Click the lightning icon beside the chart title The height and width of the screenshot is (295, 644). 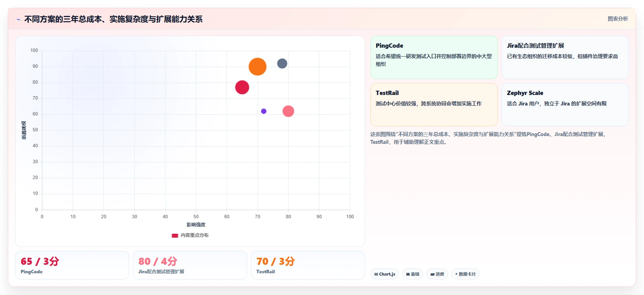(x=18, y=19)
